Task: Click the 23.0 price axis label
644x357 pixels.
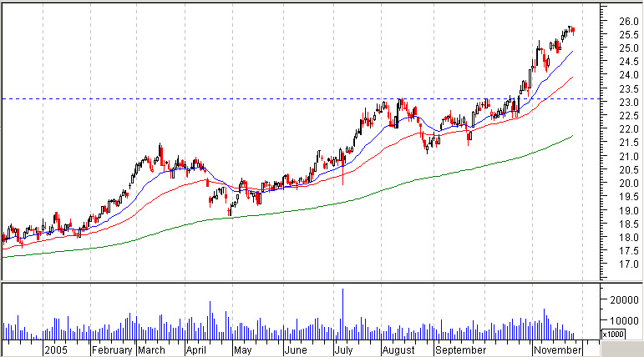Action: [629, 103]
